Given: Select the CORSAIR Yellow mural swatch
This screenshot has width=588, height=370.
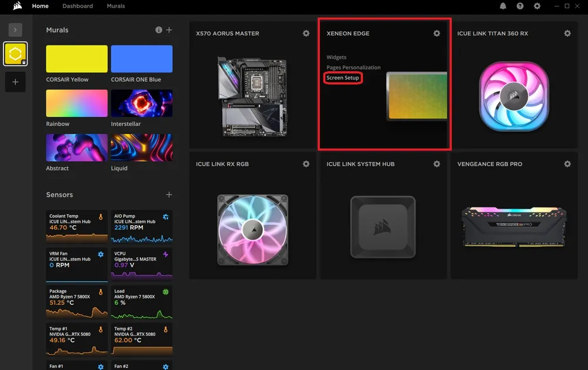Looking at the screenshot, I should (77, 59).
